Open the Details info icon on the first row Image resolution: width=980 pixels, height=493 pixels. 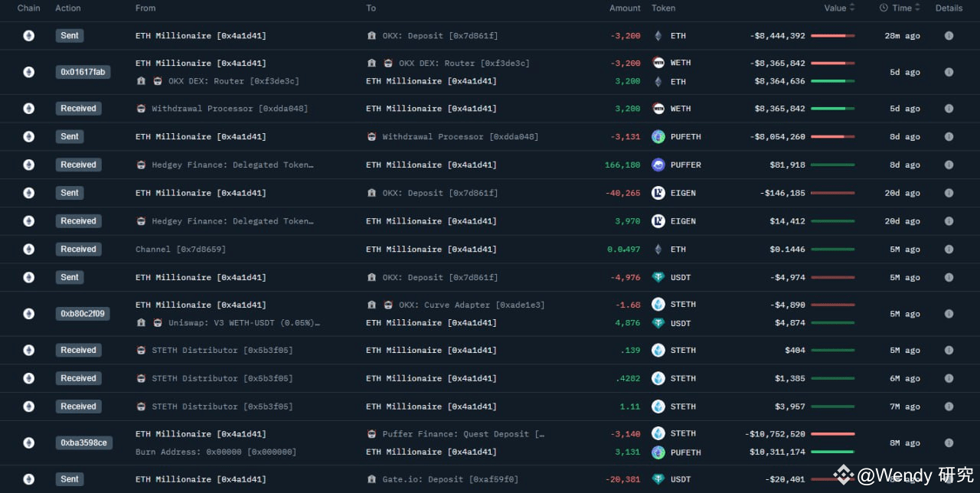pyautogui.click(x=950, y=35)
